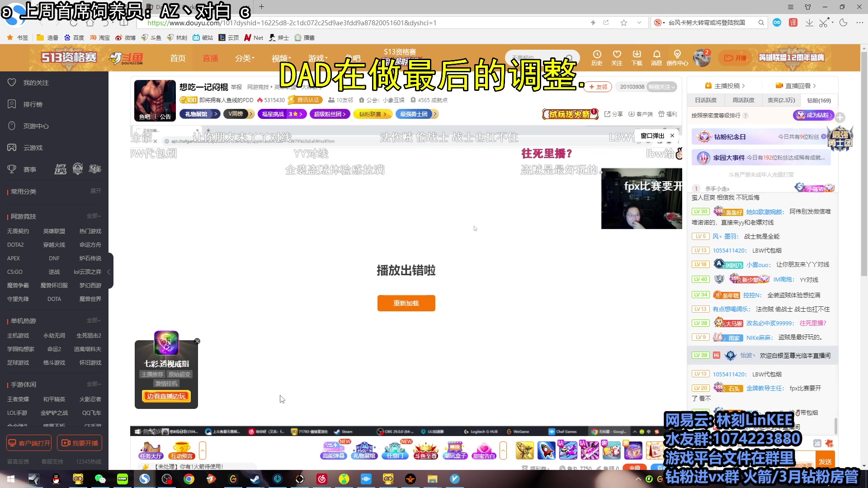Screen dimensions: 868x488
Task: Select the blue rocket gift icon
Action: pos(546,450)
